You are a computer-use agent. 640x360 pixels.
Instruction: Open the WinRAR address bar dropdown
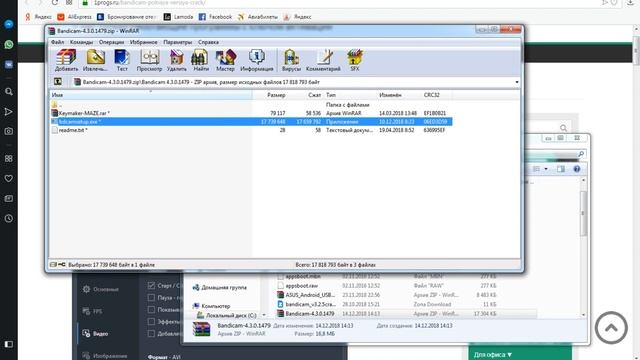(517, 82)
